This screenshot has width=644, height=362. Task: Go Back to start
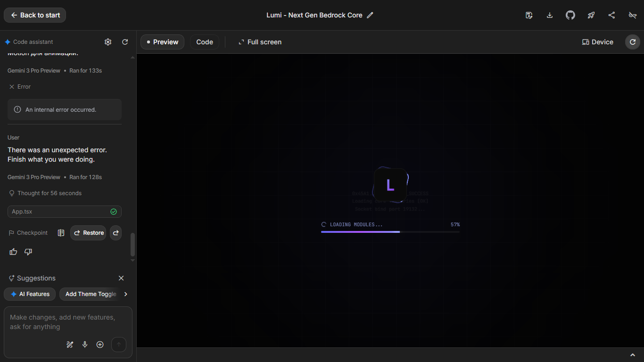click(x=35, y=15)
